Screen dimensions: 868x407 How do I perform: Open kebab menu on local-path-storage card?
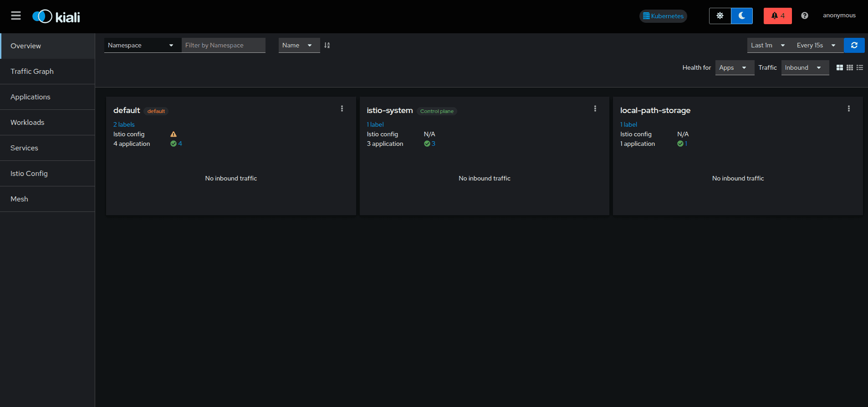pos(849,108)
